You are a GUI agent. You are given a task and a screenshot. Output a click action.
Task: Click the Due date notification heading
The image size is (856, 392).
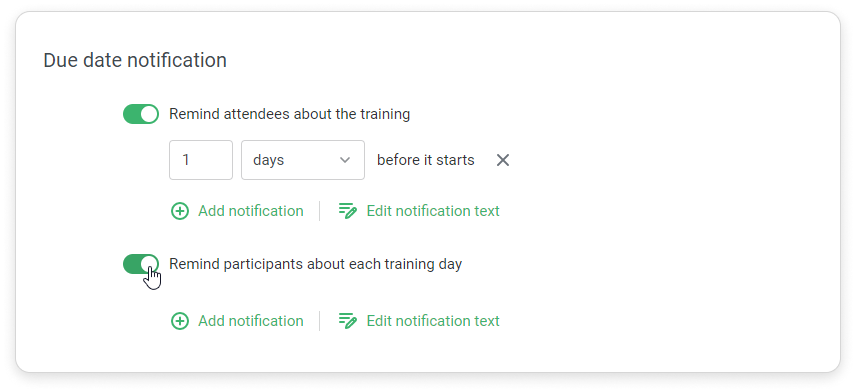135,60
